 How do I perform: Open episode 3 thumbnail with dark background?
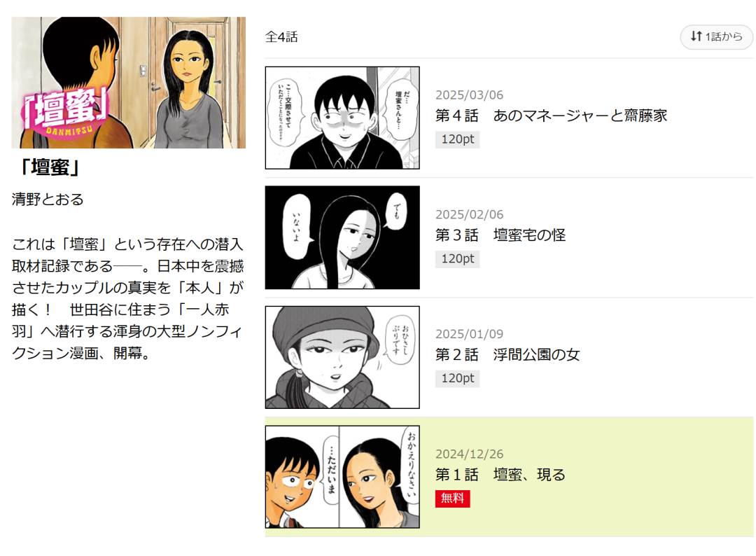342,237
